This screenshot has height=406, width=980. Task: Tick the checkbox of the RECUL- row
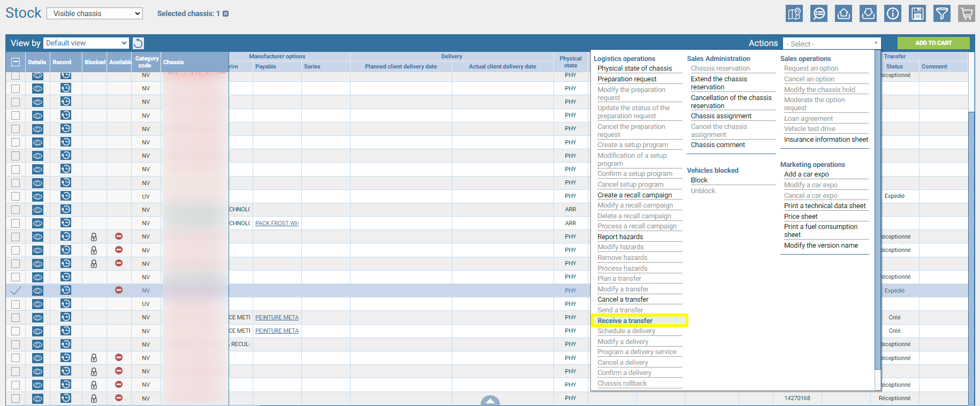tap(16, 344)
